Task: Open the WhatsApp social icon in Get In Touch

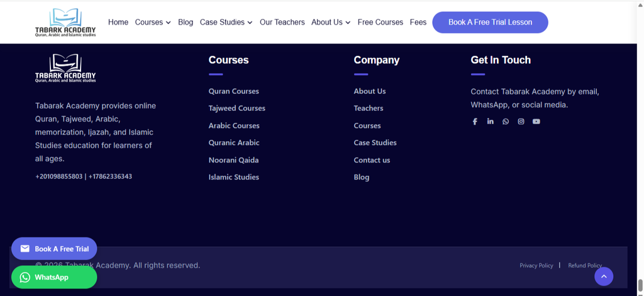Action: coord(506,122)
